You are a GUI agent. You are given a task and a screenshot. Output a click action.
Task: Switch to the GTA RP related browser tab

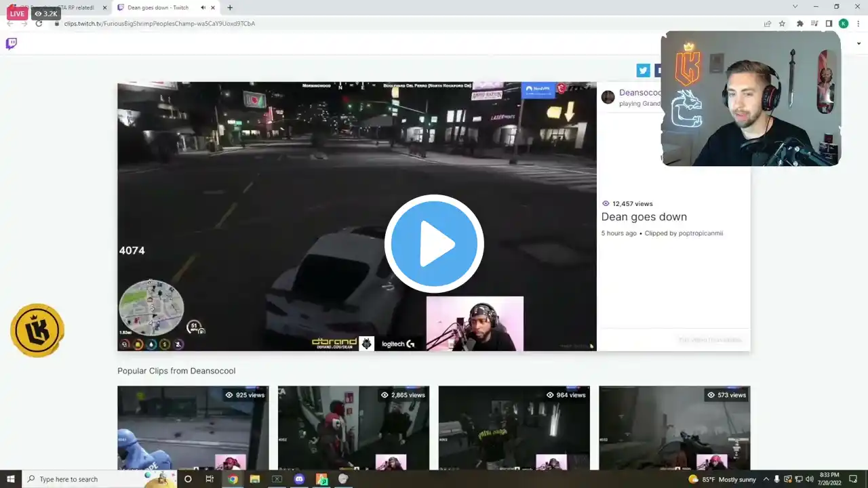(x=57, y=7)
